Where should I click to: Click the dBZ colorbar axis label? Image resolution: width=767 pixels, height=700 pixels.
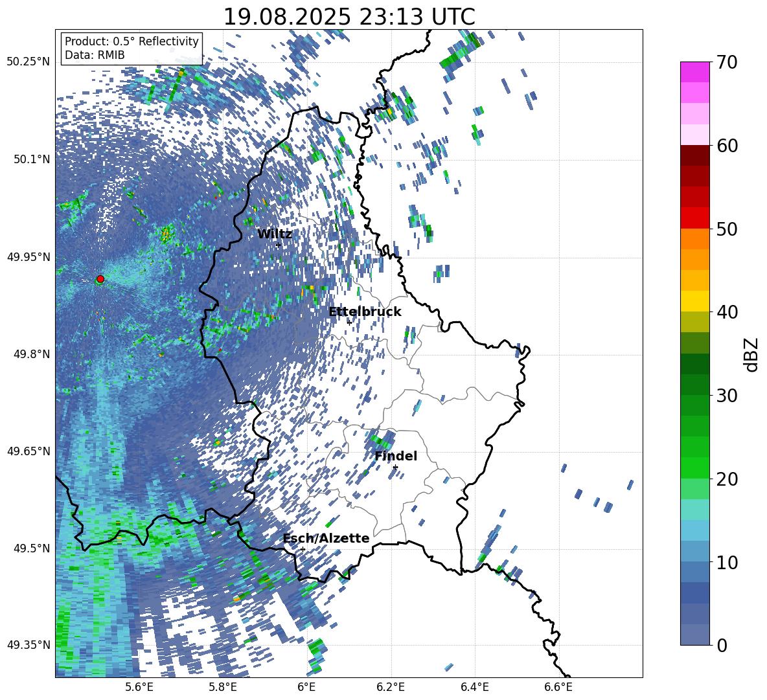(x=752, y=354)
